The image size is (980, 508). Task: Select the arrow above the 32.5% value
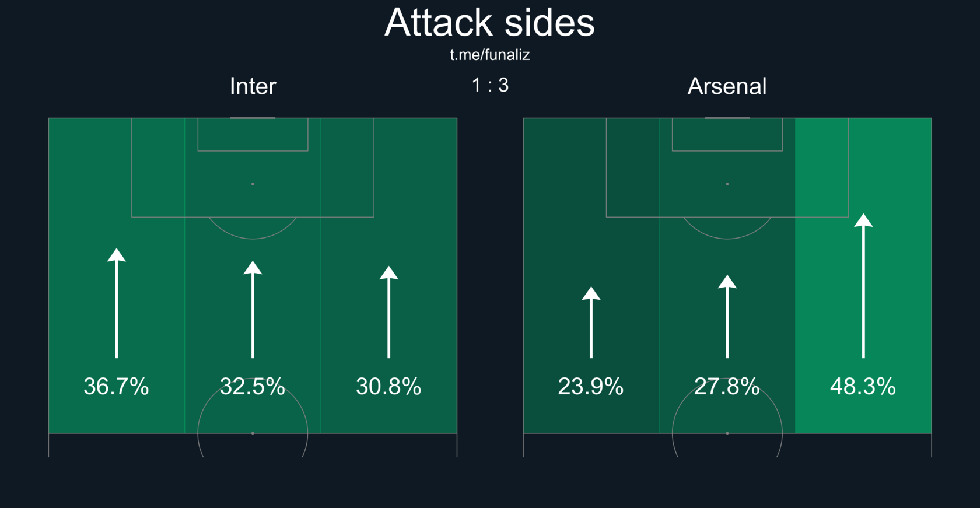click(253, 309)
